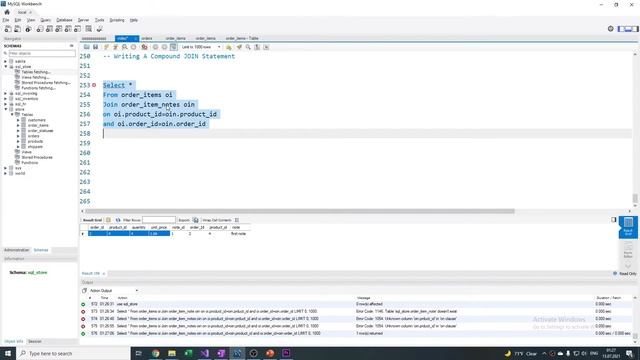The image size is (640, 360).
Task: Create new table from main toolbar
Action: 49,29
